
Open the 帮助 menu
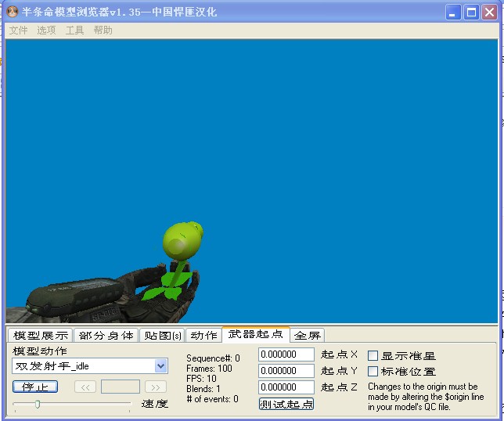tap(103, 31)
